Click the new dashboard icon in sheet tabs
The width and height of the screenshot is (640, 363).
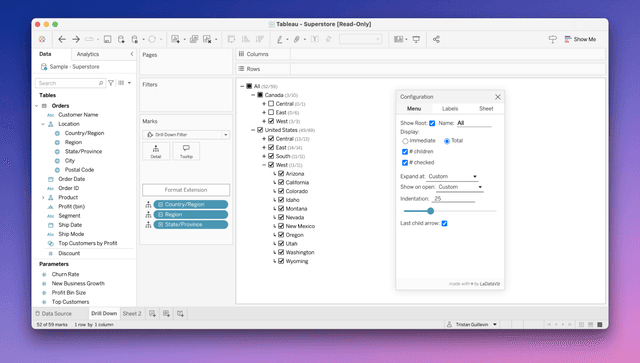(x=166, y=314)
